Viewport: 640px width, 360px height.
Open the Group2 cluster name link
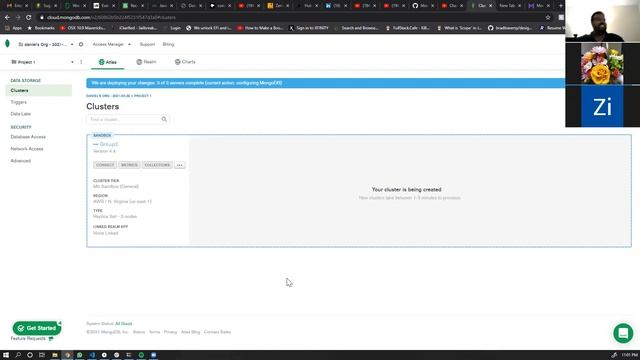(x=109, y=144)
